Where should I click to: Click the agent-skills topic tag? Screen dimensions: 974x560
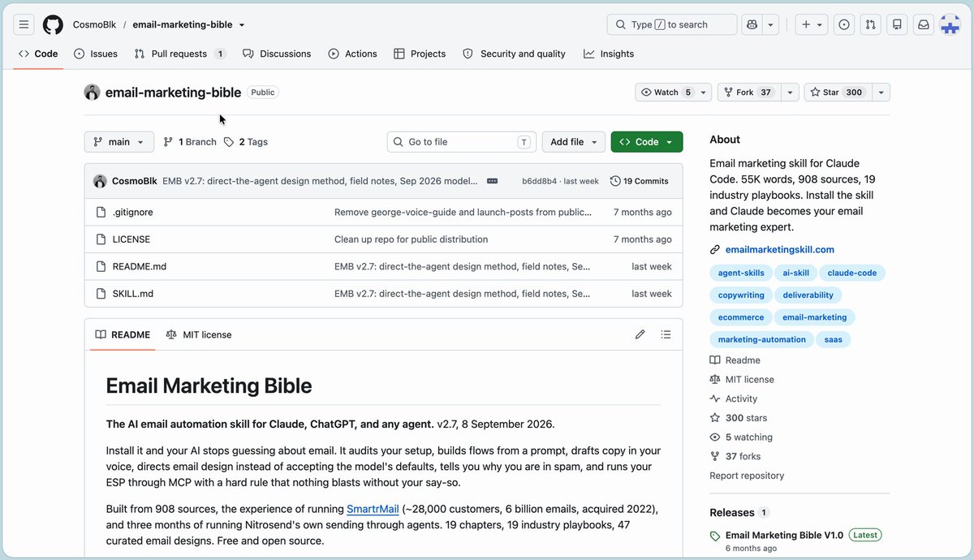(x=741, y=274)
